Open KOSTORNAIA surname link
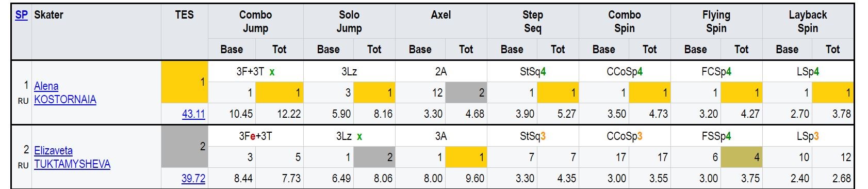The width and height of the screenshot is (868, 189). click(x=65, y=100)
